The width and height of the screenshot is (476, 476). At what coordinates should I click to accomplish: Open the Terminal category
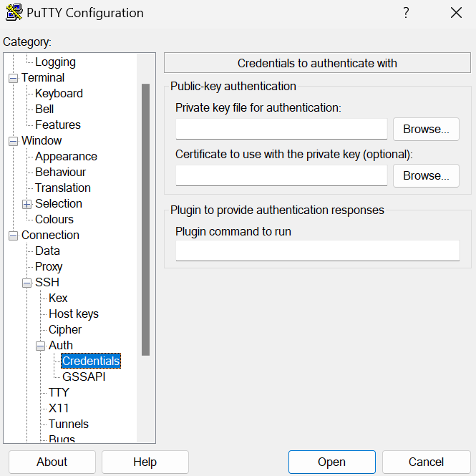tap(43, 78)
